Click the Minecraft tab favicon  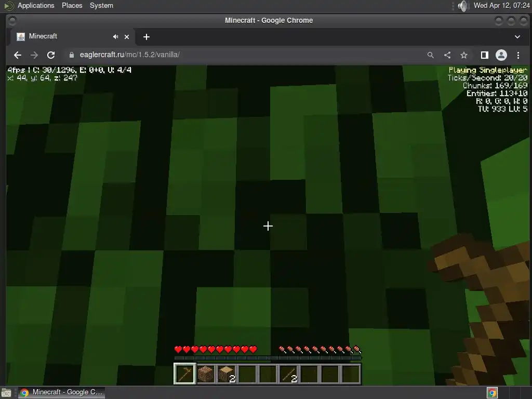21,37
